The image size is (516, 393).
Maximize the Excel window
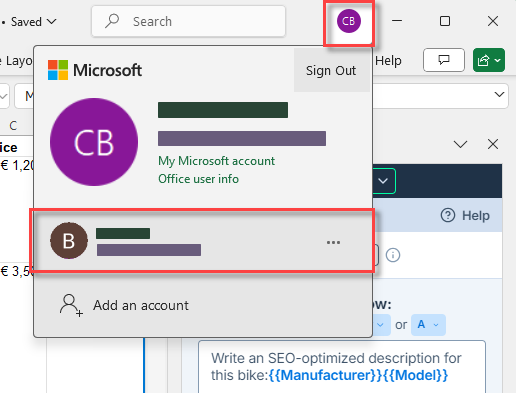[445, 21]
